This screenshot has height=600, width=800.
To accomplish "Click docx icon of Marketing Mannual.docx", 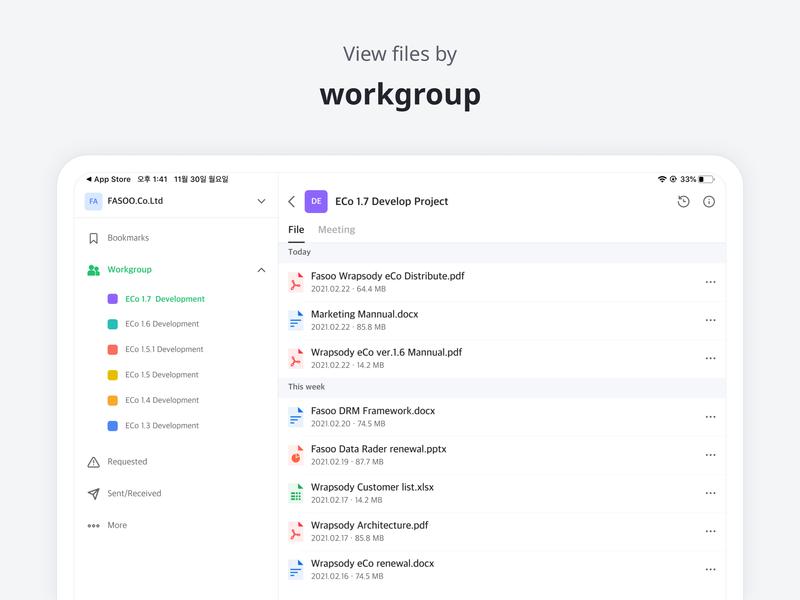I will pos(295,320).
